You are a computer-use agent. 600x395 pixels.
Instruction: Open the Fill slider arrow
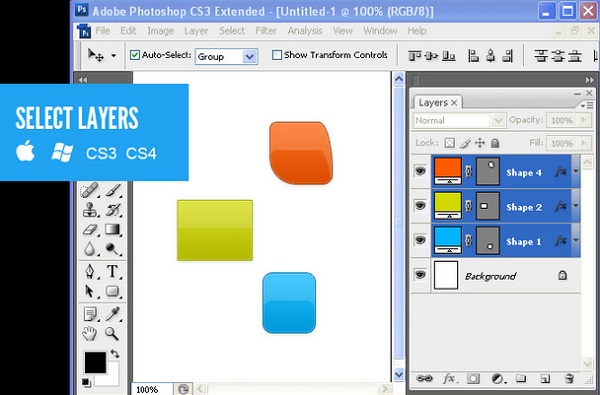583,143
